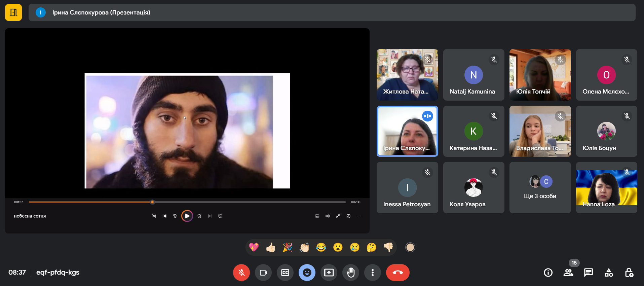Open the three-dot more options menu

pyautogui.click(x=373, y=273)
